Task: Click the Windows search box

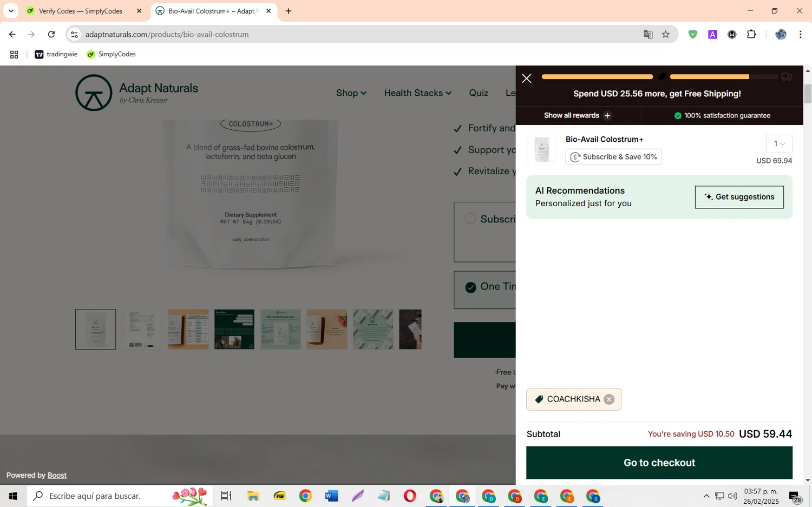Action: click(x=119, y=496)
